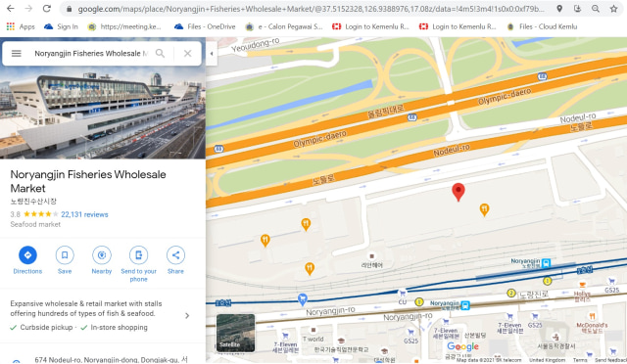Click the browser address bar URL
Image resolution: width=627 pixels, height=364 pixels.
point(311,9)
